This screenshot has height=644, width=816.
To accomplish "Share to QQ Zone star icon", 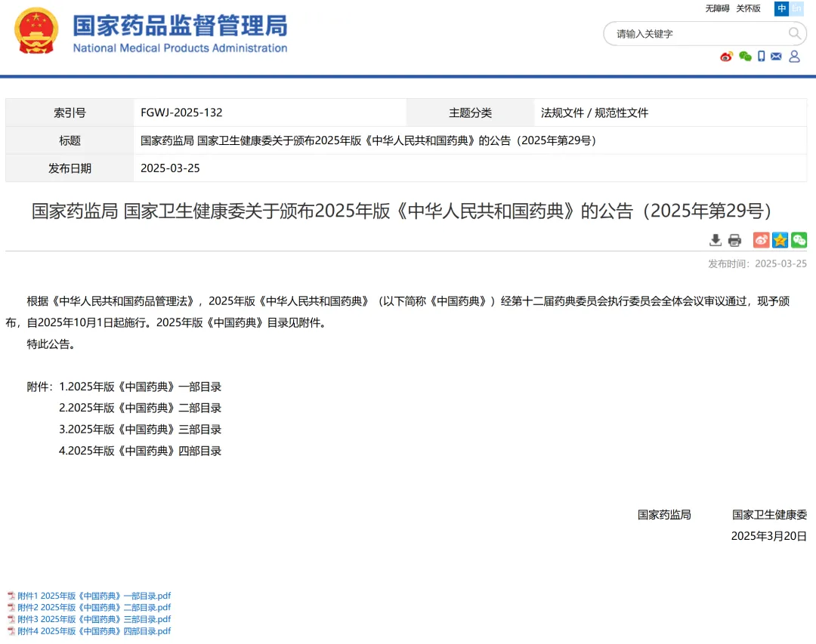I will (780, 240).
